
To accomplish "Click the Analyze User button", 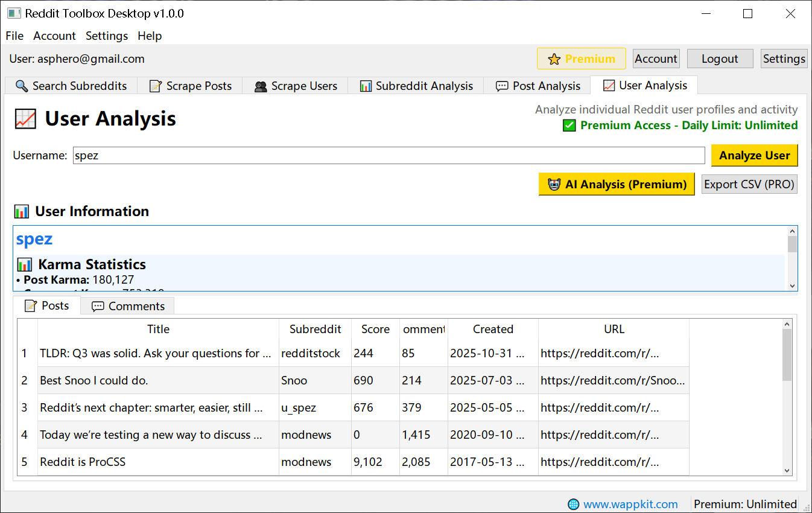I will click(x=755, y=155).
